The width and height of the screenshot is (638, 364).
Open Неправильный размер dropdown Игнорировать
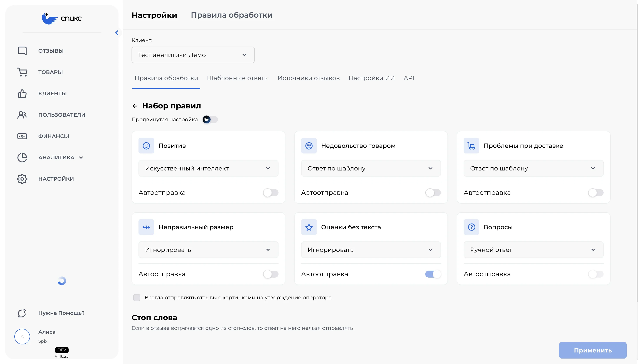(x=208, y=250)
